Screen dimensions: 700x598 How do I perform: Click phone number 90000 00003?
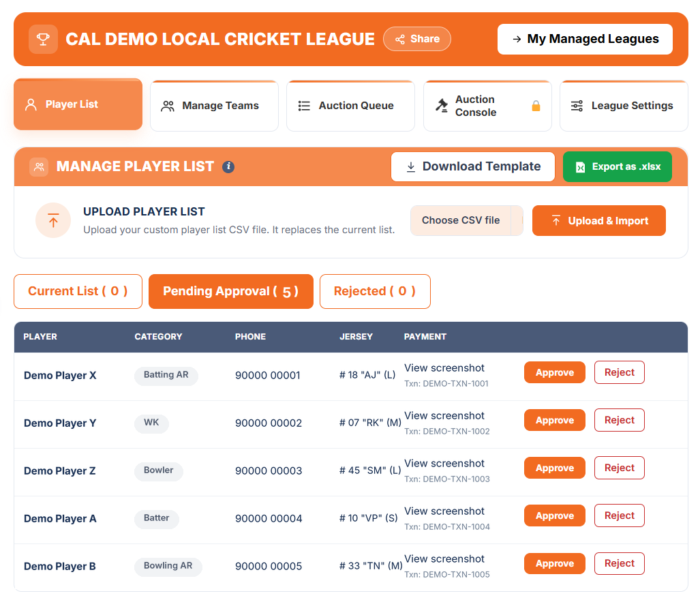tap(269, 471)
